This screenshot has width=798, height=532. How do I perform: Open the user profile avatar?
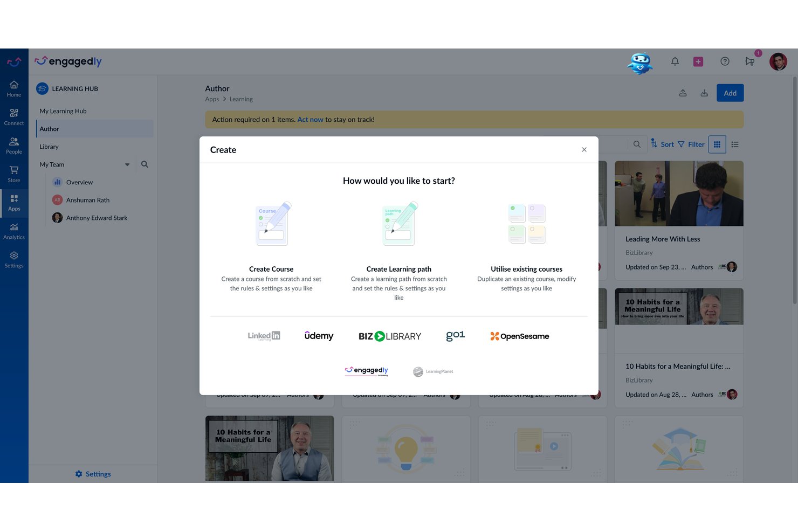pos(778,61)
